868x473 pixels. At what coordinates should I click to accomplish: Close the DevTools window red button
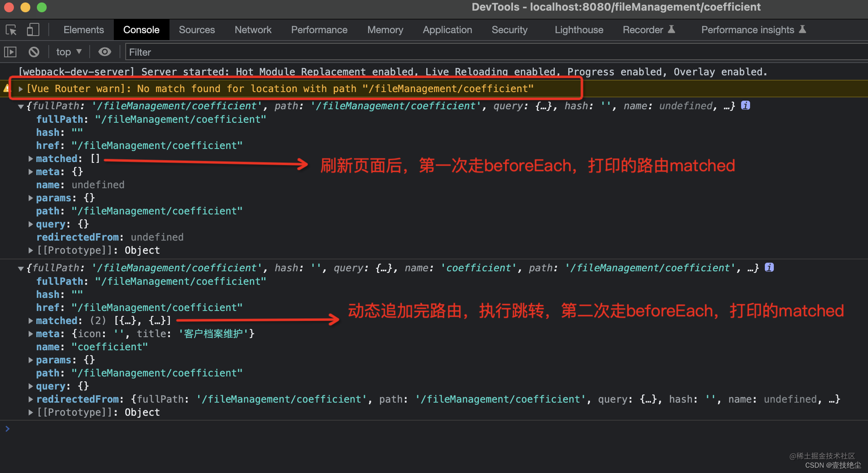click(x=9, y=7)
